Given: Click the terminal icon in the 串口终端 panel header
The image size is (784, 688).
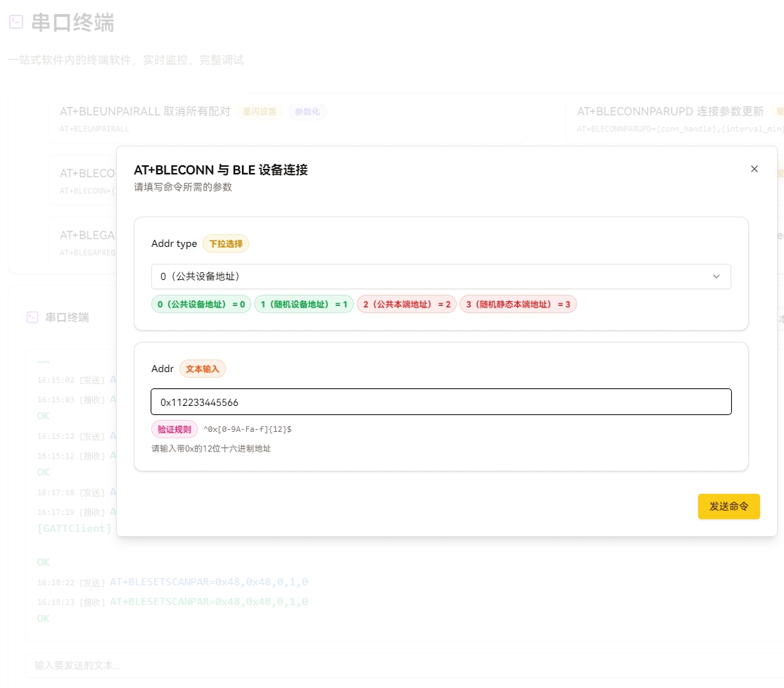Looking at the screenshot, I should (x=32, y=317).
